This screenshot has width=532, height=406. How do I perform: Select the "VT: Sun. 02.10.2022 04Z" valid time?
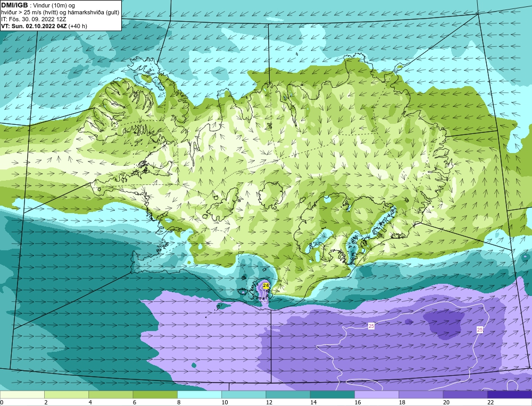(x=34, y=26)
